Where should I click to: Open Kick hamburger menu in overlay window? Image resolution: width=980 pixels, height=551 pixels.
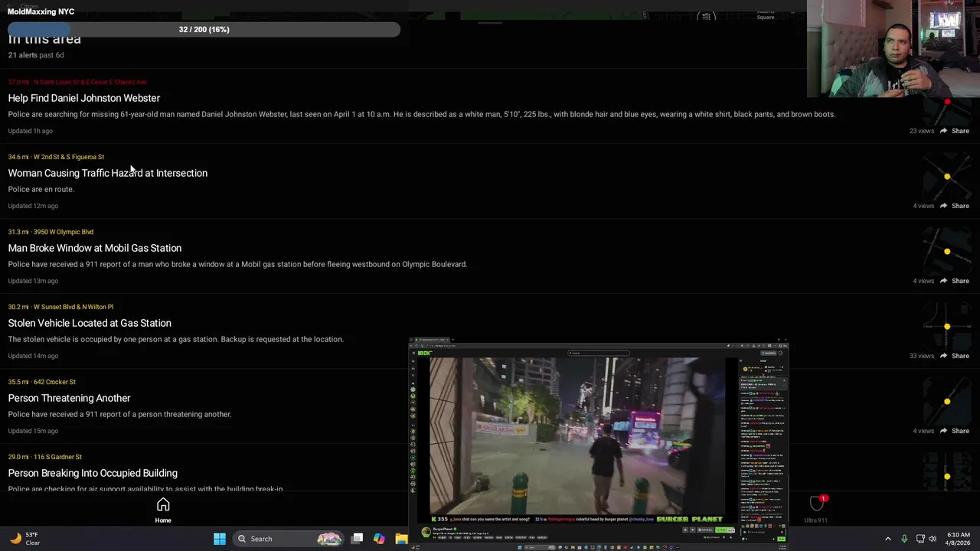pos(413,353)
